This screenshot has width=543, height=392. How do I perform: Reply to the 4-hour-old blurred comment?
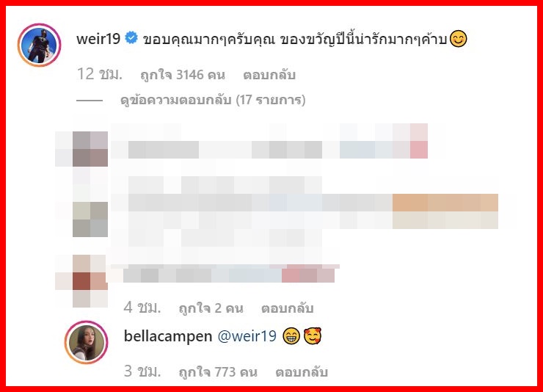point(288,308)
